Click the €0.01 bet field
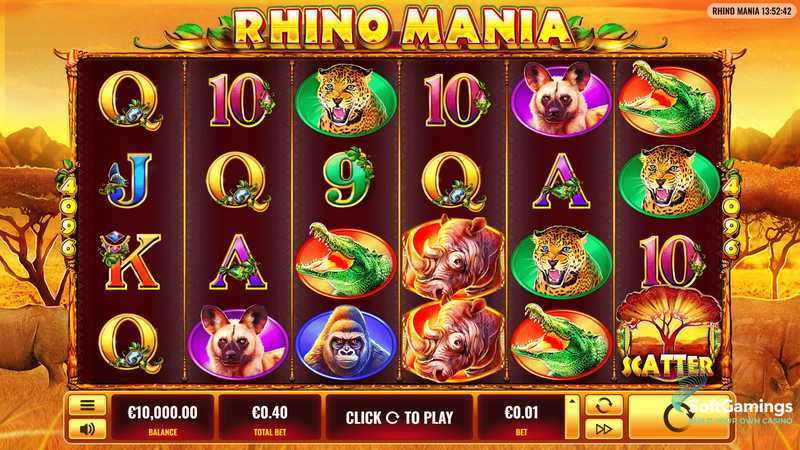Image resolution: width=800 pixels, height=450 pixels. tap(521, 417)
